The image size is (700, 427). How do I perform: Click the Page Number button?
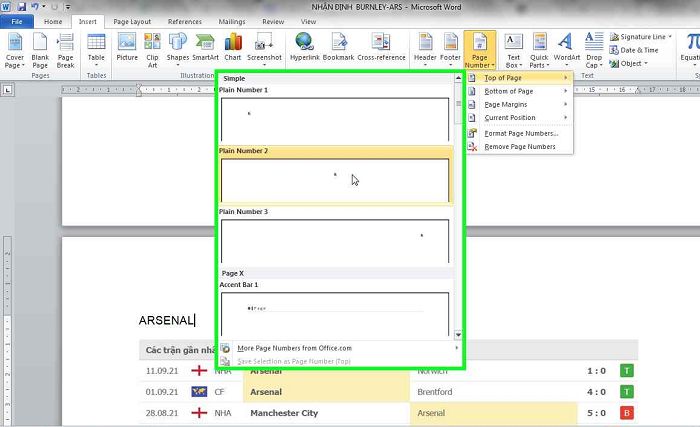click(479, 50)
